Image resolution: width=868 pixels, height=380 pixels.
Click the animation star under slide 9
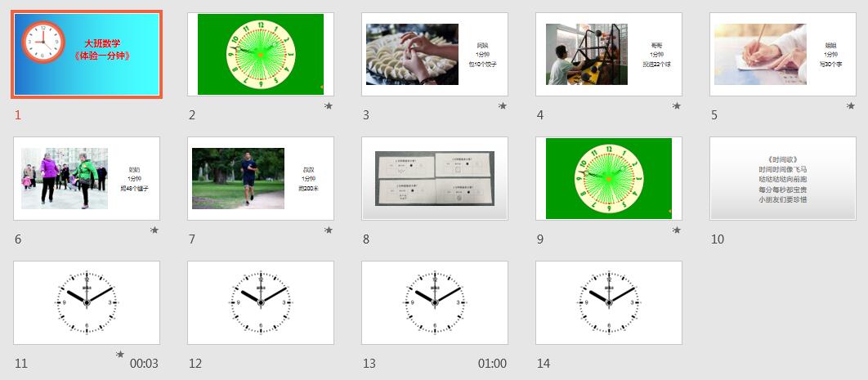[x=677, y=230]
